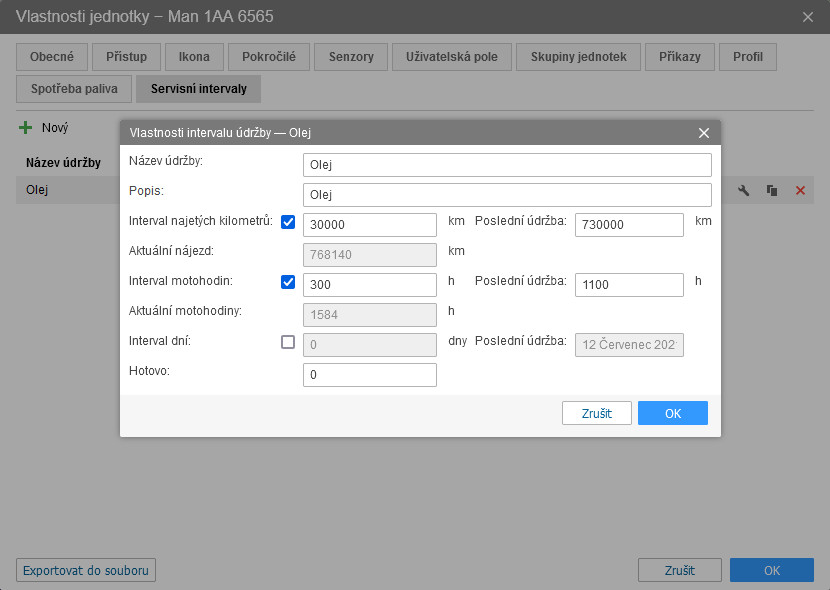The height and width of the screenshot is (590, 830).
Task: Click the copy icon for the Olej interval
Action: tap(772, 190)
